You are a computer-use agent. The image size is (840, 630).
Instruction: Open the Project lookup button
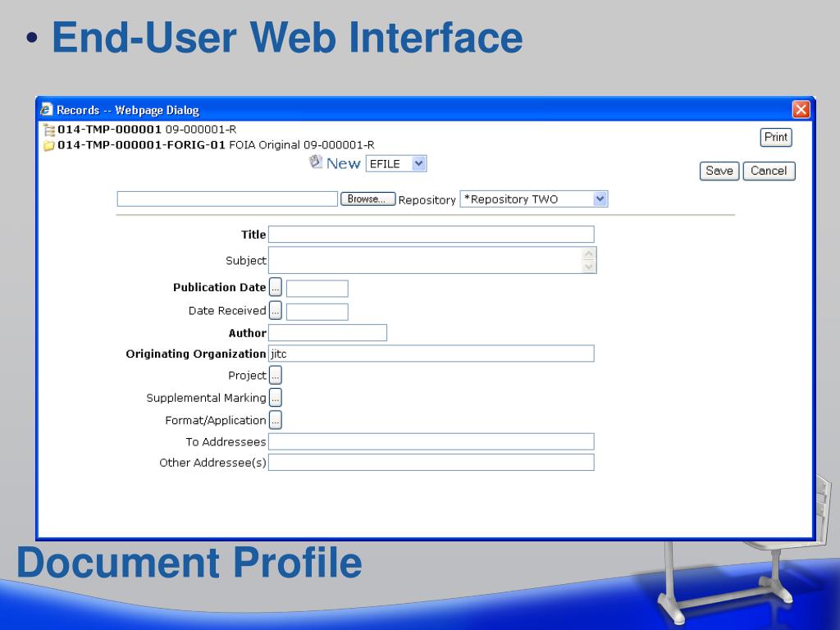(276, 375)
